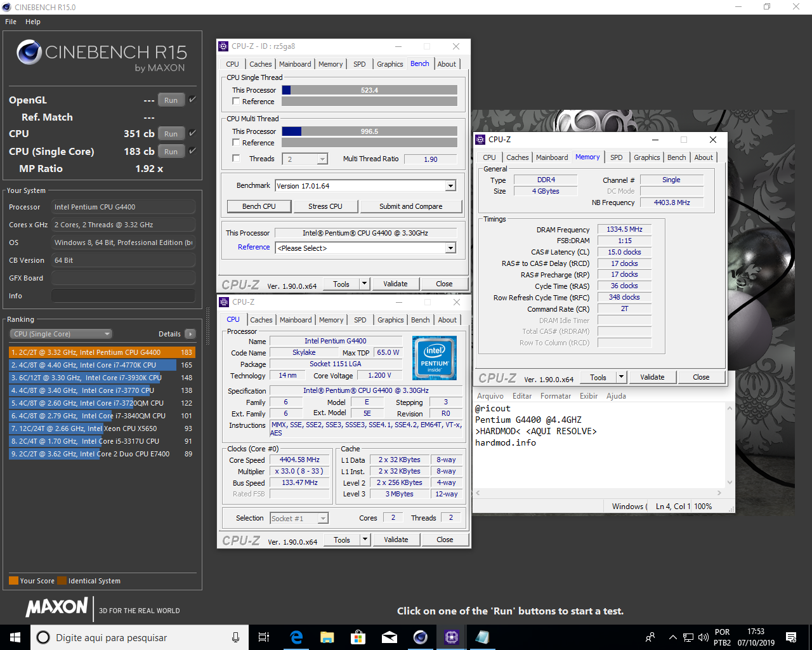
Task: Click the Your Score orange color swatch
Action: pos(13,581)
